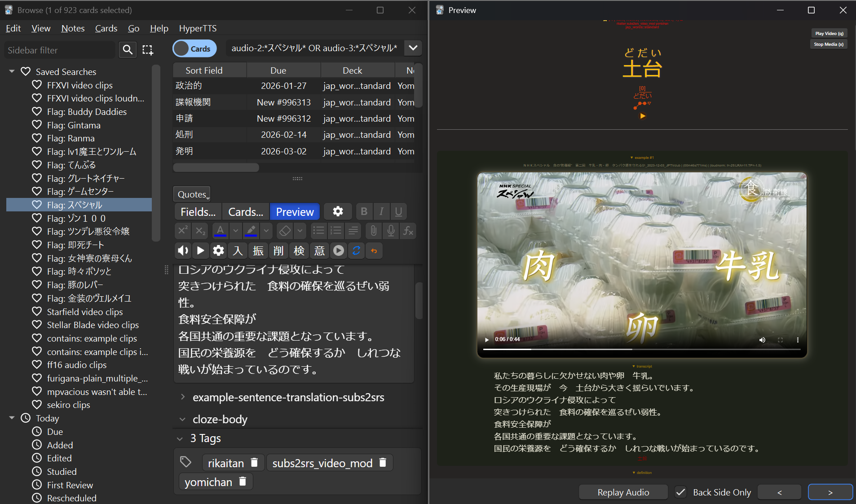This screenshot has height=504, width=856.
Task: Click Play Video (q) in Preview window
Action: 829,33
